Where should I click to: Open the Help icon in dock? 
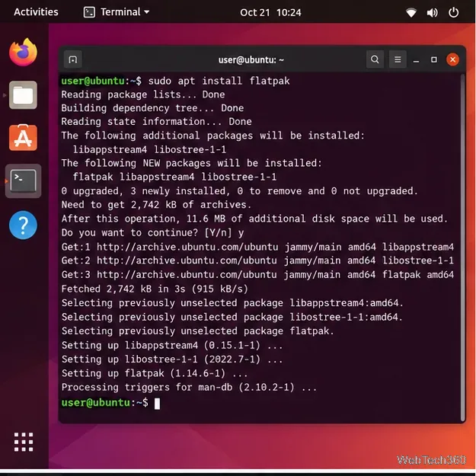coord(23,225)
